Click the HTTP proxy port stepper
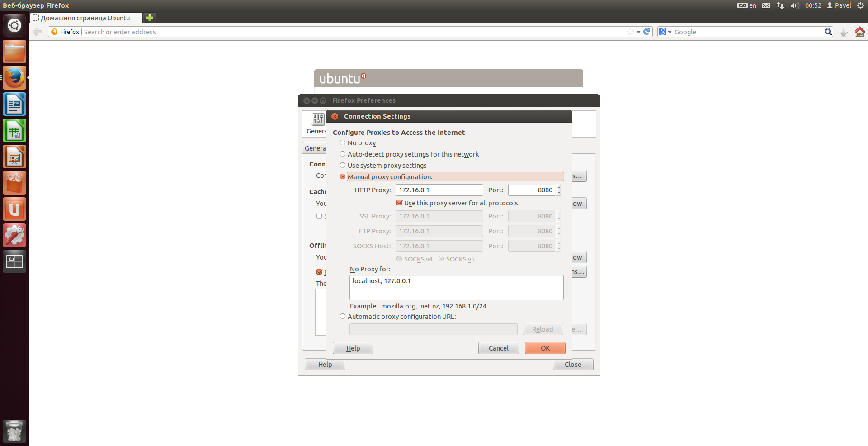868x446 pixels. (x=559, y=190)
